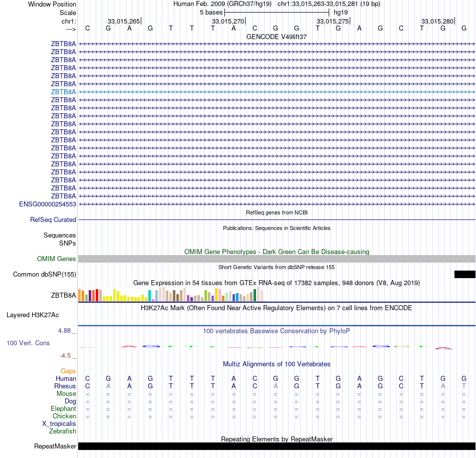This screenshot has width=476, height=458.
Task: Click the 100 Vert. Cons label
Action: (28, 343)
